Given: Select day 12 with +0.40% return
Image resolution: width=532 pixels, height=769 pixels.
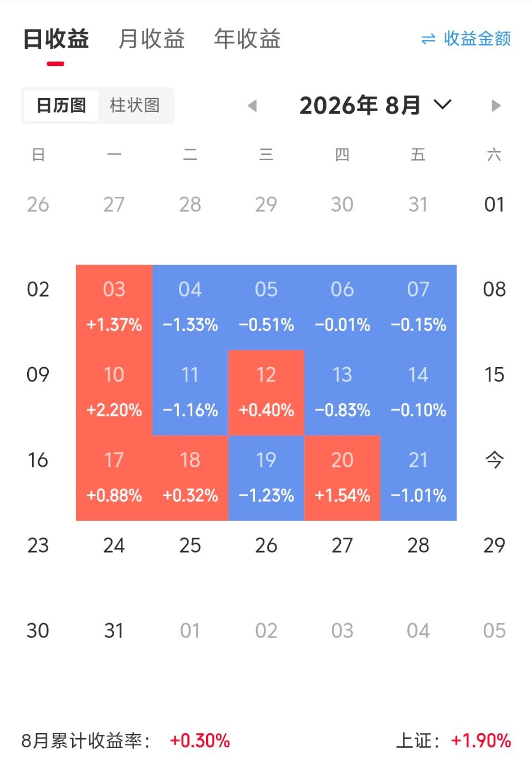Looking at the screenshot, I should coord(266,393).
